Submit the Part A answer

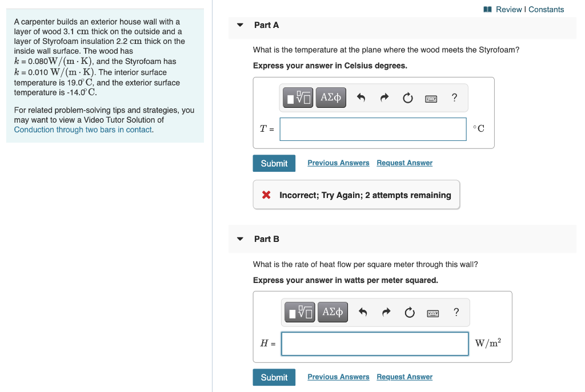[x=274, y=163]
